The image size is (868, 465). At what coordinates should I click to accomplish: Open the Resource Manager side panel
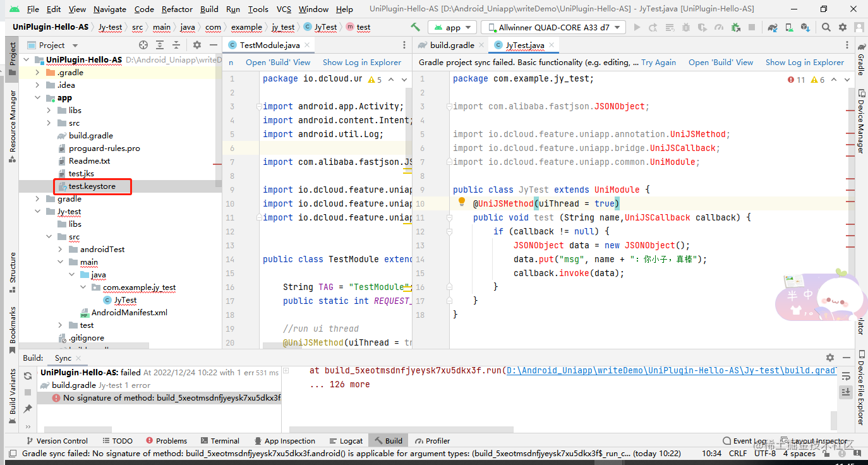coord(12,126)
